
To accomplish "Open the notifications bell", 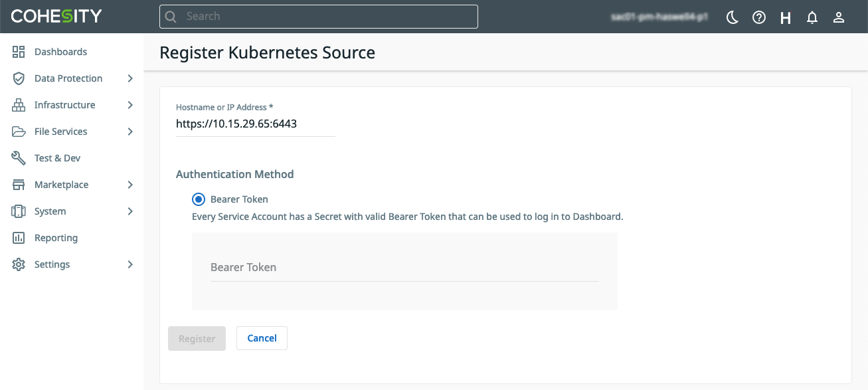I will [x=812, y=18].
